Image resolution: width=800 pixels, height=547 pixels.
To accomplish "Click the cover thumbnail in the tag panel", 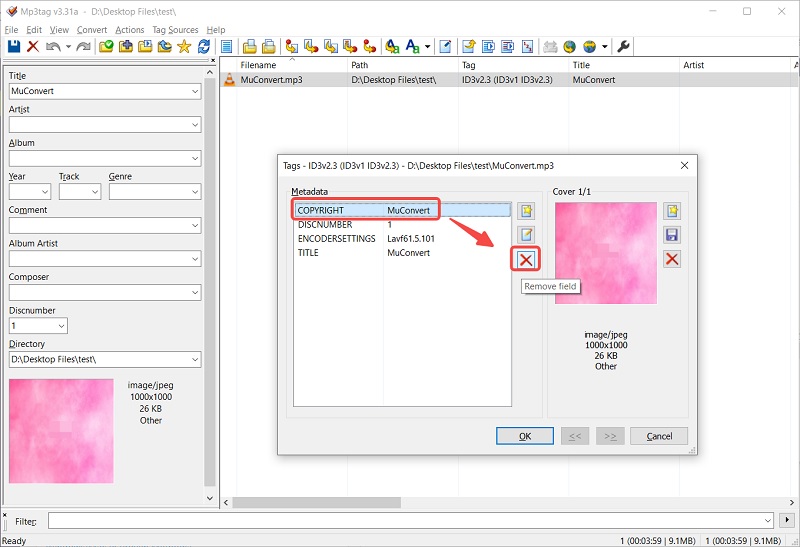I will pyautogui.click(x=61, y=431).
